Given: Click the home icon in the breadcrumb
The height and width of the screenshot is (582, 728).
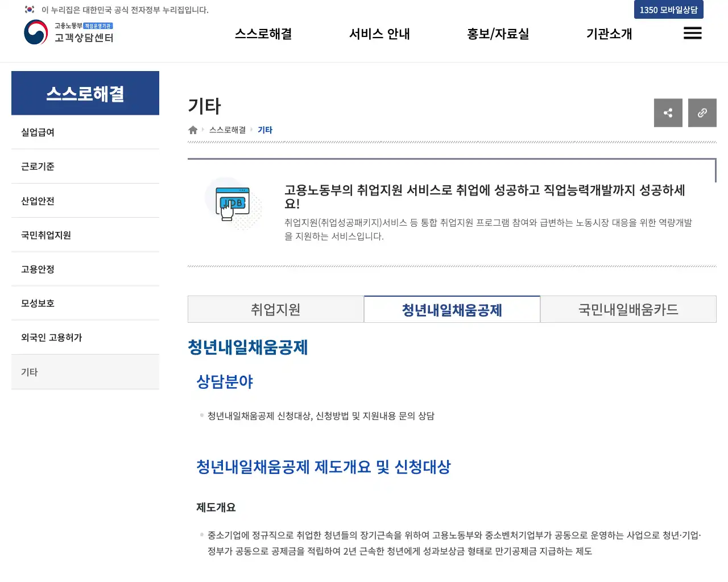Looking at the screenshot, I should point(192,130).
